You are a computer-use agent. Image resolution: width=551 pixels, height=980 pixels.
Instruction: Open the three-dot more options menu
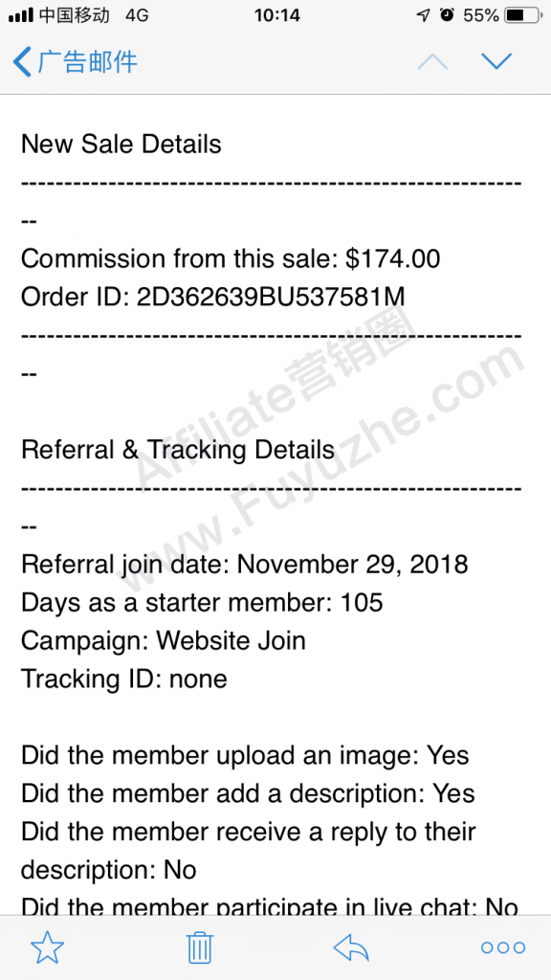pos(503,948)
